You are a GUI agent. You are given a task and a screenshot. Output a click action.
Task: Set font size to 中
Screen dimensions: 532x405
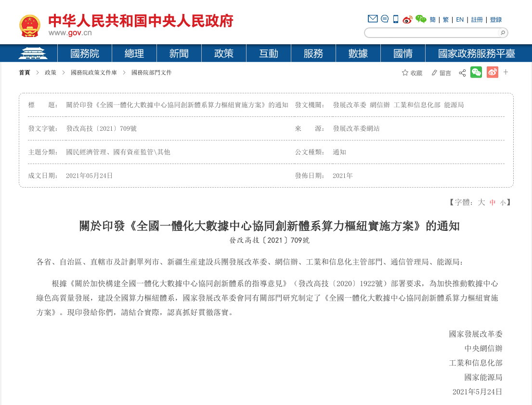[493, 202]
